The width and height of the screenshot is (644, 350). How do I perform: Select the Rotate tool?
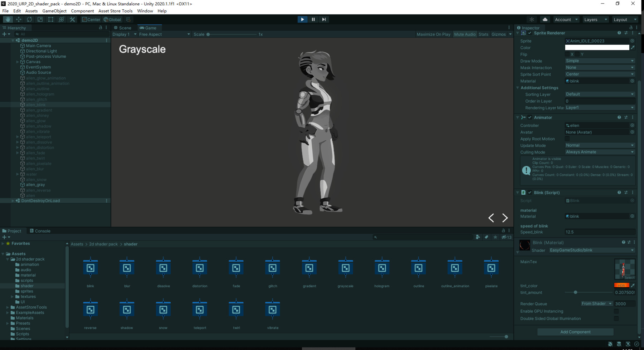[x=29, y=19]
